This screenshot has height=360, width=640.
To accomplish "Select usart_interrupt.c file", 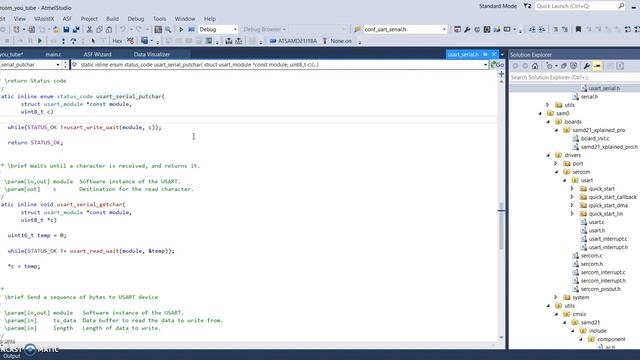I will click(x=608, y=239).
